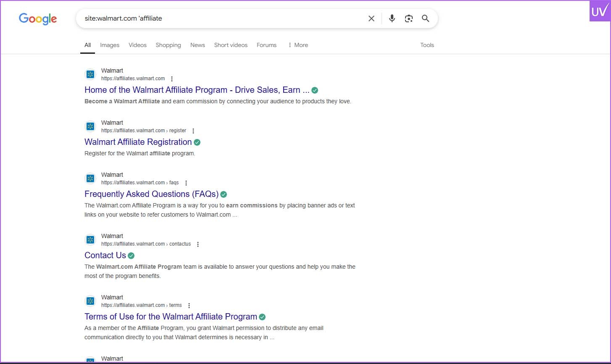Switch to the Forums tab
Image resolution: width=611 pixels, height=364 pixels.
pos(266,45)
